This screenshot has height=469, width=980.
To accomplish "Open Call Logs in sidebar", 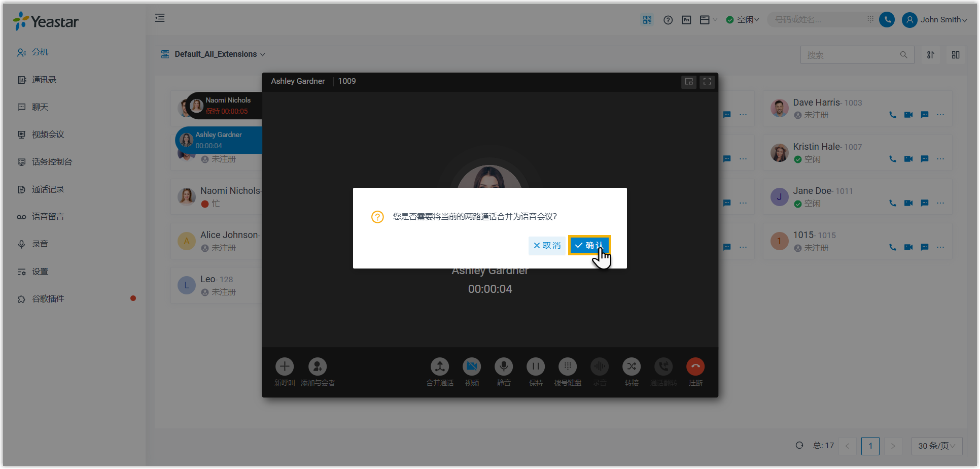I will coord(48,189).
